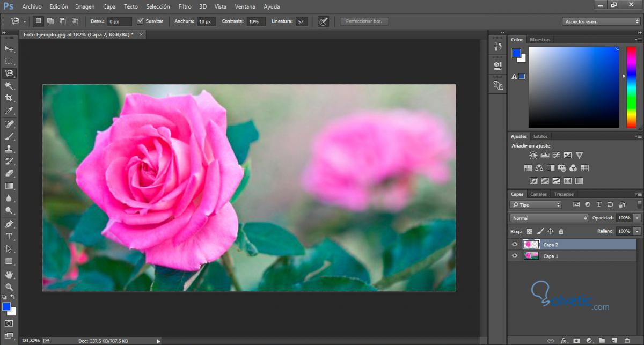
Task: Open the blend mode Normal dropdown
Action: point(548,218)
